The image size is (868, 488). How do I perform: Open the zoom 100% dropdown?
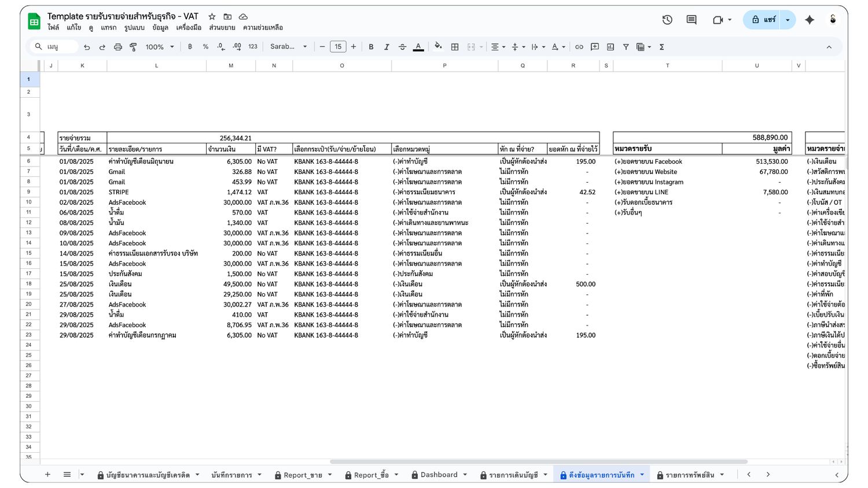click(160, 47)
